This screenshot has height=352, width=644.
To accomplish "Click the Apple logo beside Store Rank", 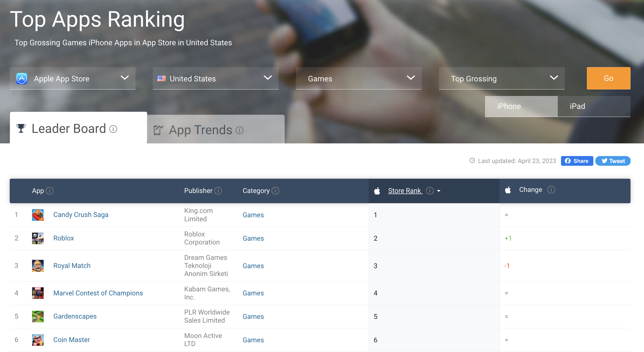I will point(377,191).
